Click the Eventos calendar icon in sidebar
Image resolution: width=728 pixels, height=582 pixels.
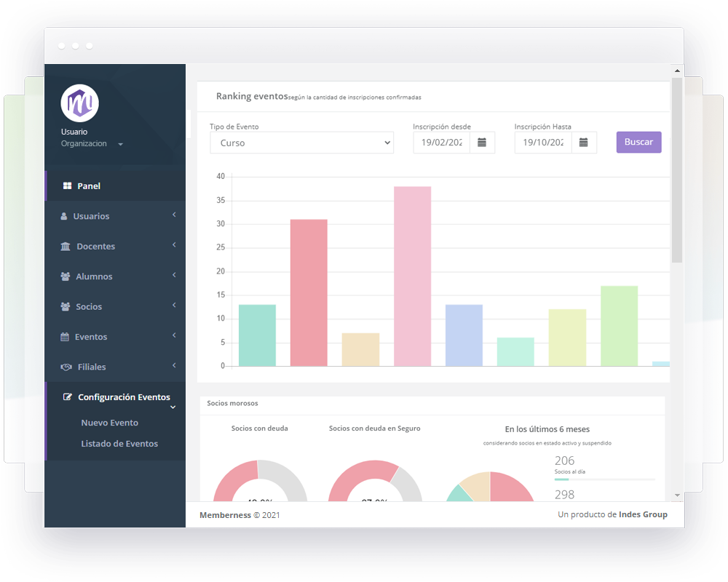pos(65,338)
